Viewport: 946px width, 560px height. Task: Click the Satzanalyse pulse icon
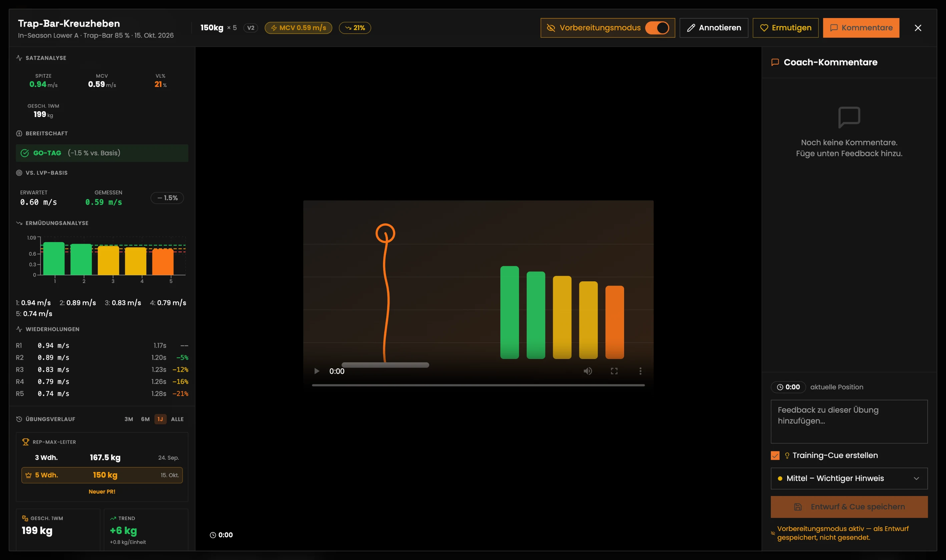19,58
